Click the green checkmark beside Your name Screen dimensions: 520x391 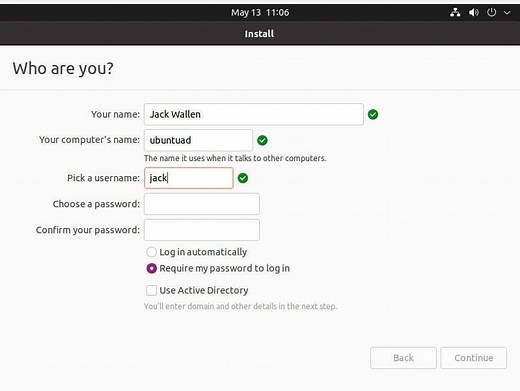(x=373, y=114)
